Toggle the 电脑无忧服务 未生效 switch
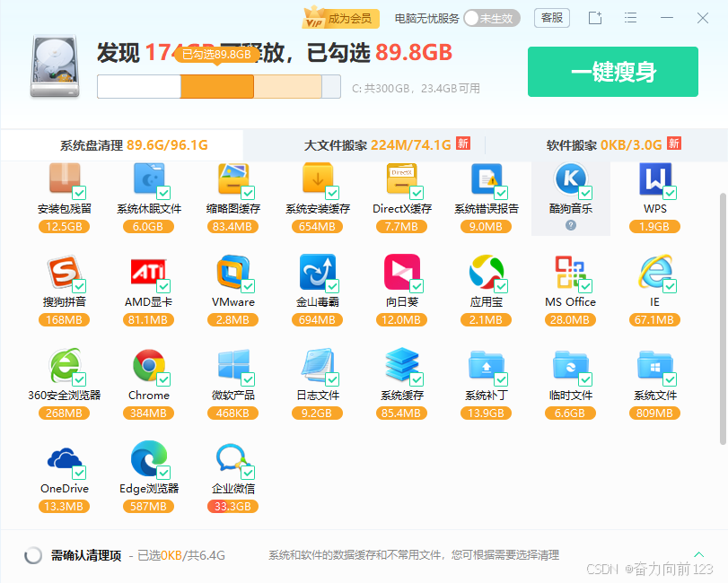This screenshot has width=728, height=583. click(x=492, y=19)
